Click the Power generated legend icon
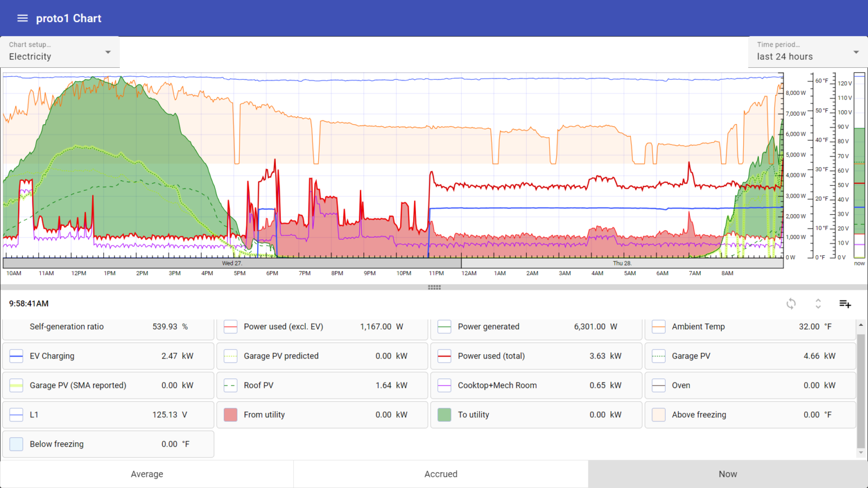Viewport: 868px width, 488px height. point(444,326)
